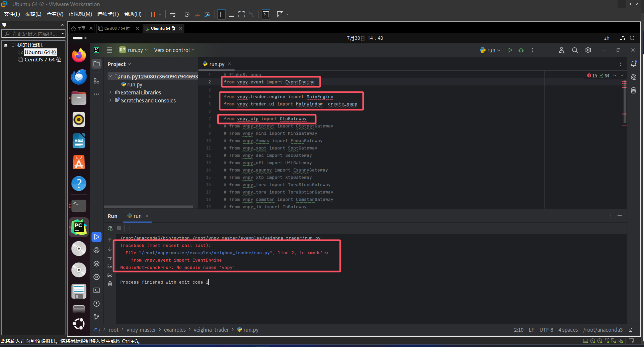Clear the console with the trash icon

[110, 284]
